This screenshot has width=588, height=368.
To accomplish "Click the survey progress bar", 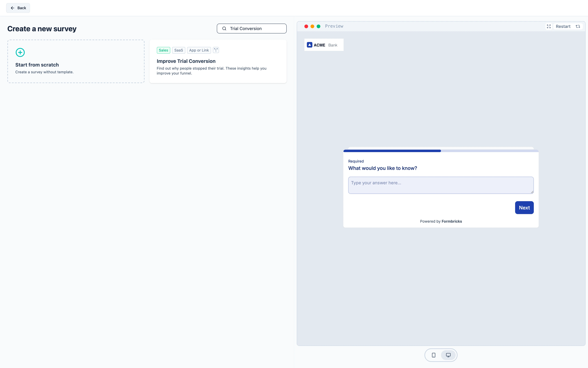I will (441, 151).
